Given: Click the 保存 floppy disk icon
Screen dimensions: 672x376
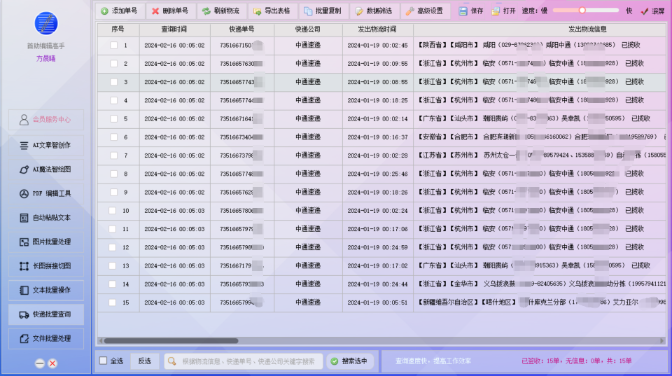Looking at the screenshot, I should [x=463, y=11].
